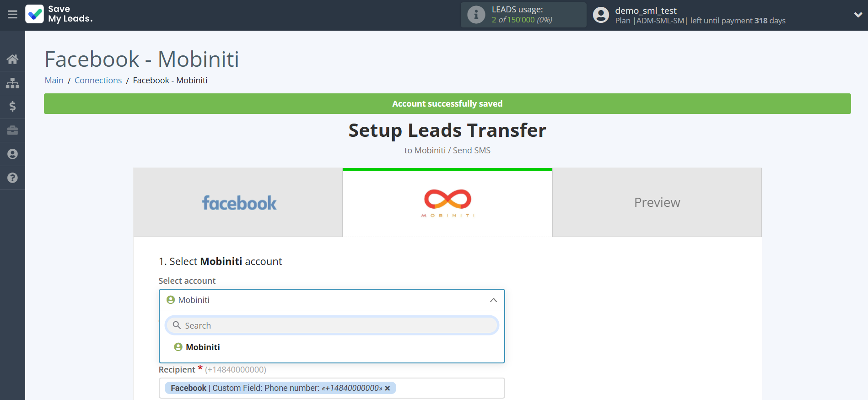Image resolution: width=868 pixels, height=400 pixels.
Task: Go to Main breadcrumb link
Action: (x=54, y=80)
